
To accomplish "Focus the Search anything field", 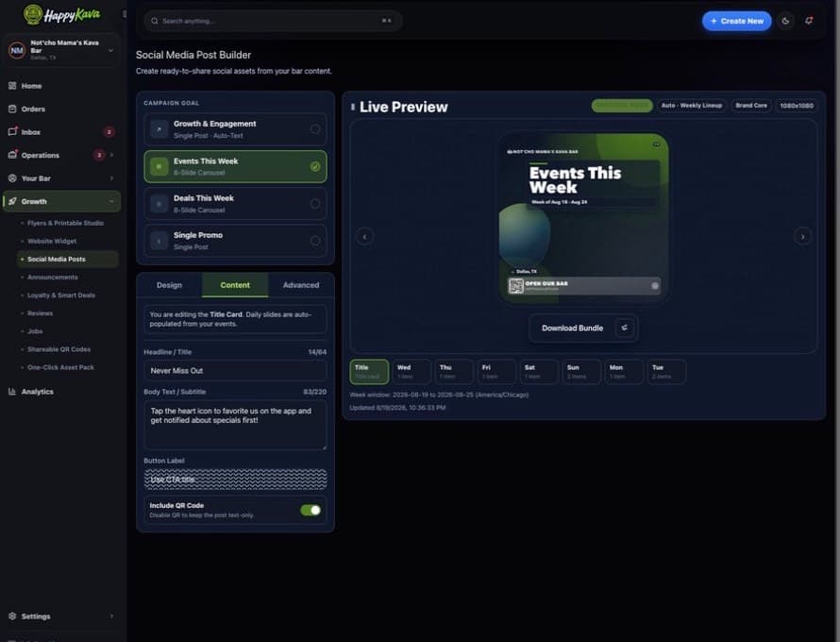I will (273, 21).
